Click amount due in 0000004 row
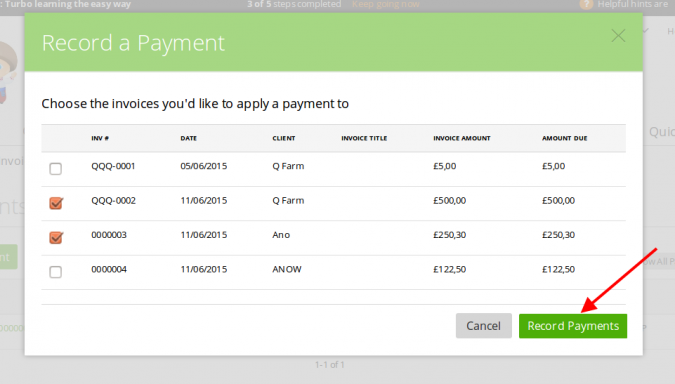This screenshot has width=675, height=384. 558,269
